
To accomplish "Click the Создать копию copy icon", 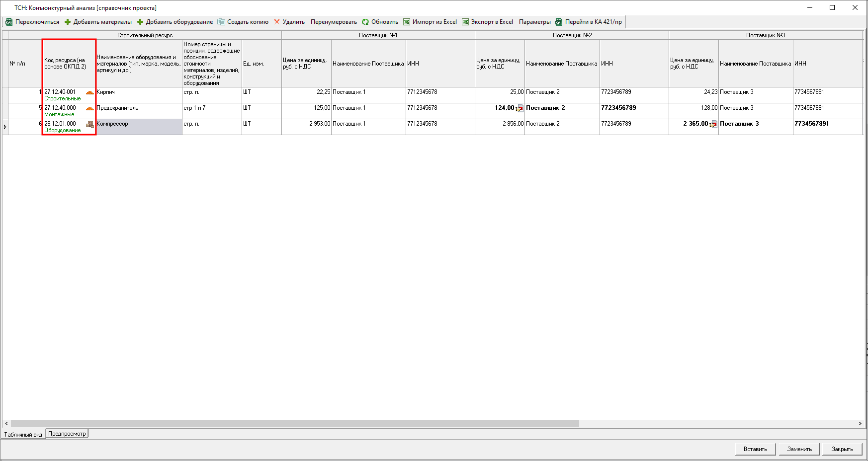I will click(x=221, y=22).
